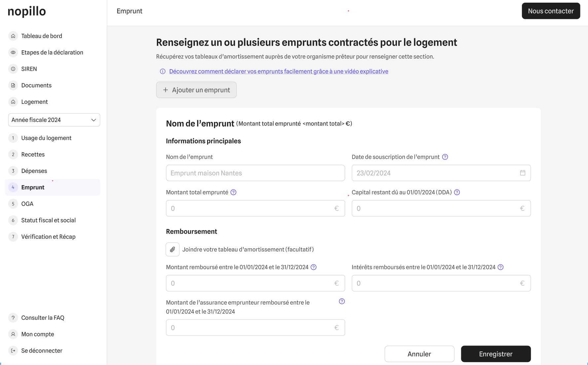The image size is (588, 365).
Task: Open calendar icon in subscription date field
Action: pyautogui.click(x=523, y=173)
